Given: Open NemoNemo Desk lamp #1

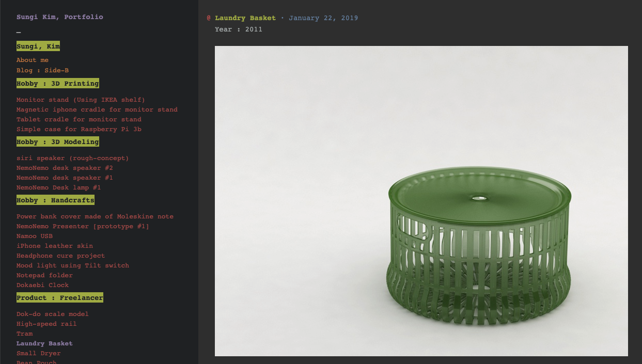Looking at the screenshot, I should click(x=59, y=187).
